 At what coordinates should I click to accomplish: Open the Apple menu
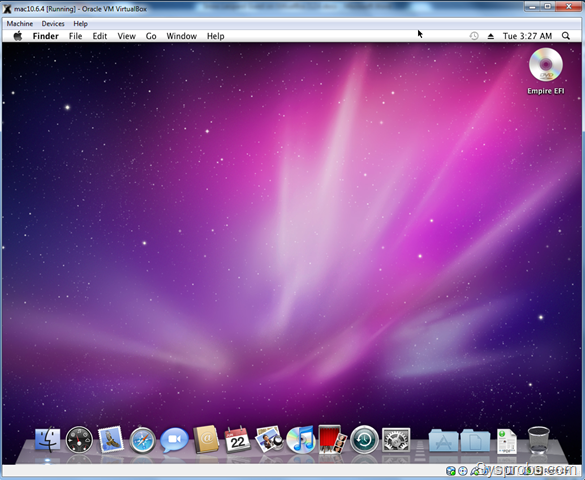[18, 36]
